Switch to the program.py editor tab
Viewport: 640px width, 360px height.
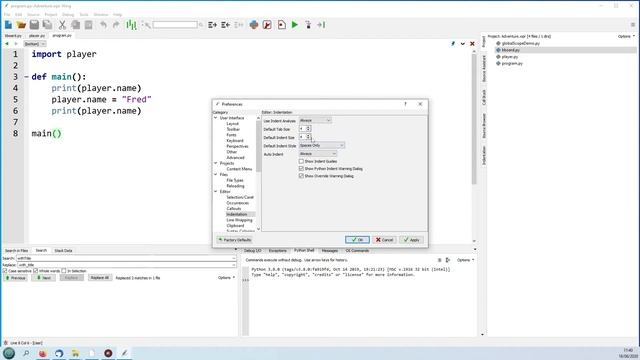tap(62, 36)
